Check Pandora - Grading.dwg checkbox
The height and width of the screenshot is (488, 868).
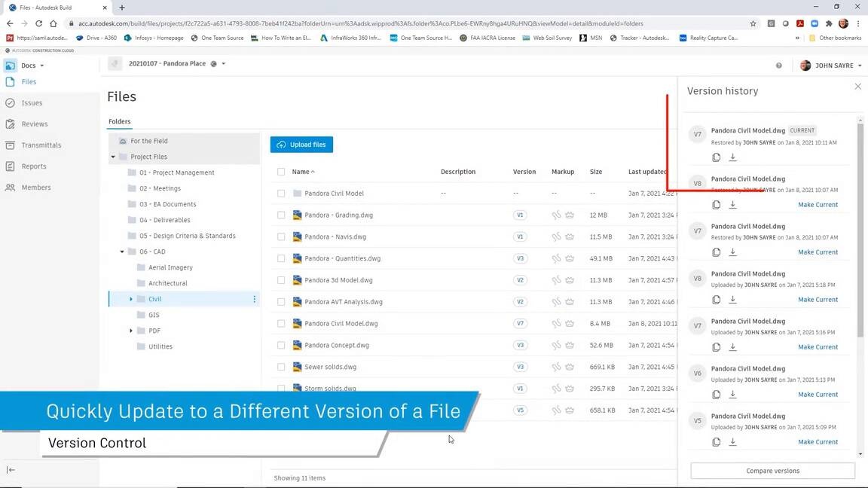point(281,215)
